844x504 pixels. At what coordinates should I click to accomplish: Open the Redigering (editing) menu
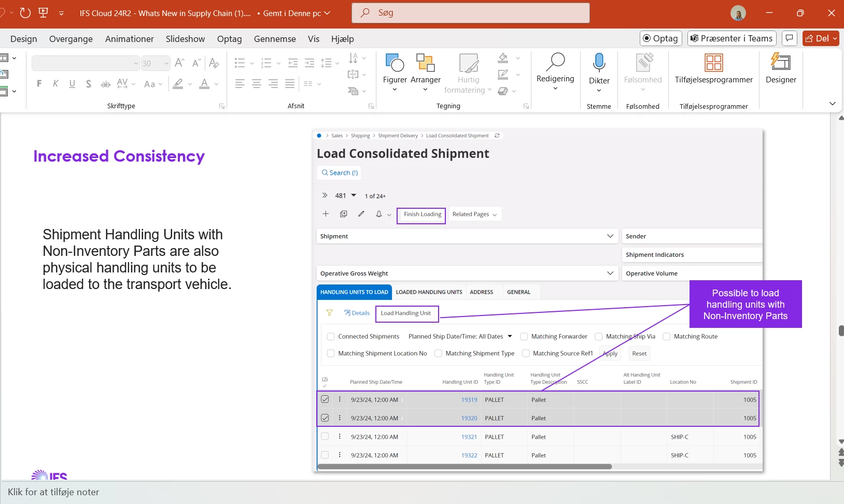(x=555, y=72)
